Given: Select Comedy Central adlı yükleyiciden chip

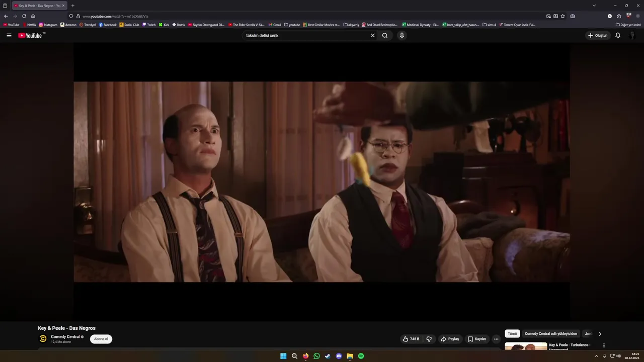Looking at the screenshot, I should pyautogui.click(x=551, y=334).
